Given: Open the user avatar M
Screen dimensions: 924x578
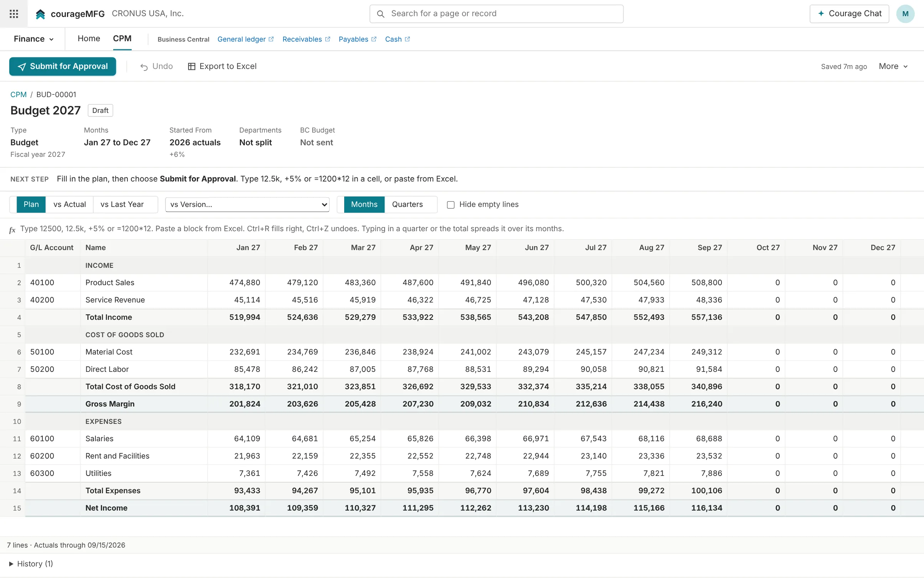Looking at the screenshot, I should coord(906,14).
